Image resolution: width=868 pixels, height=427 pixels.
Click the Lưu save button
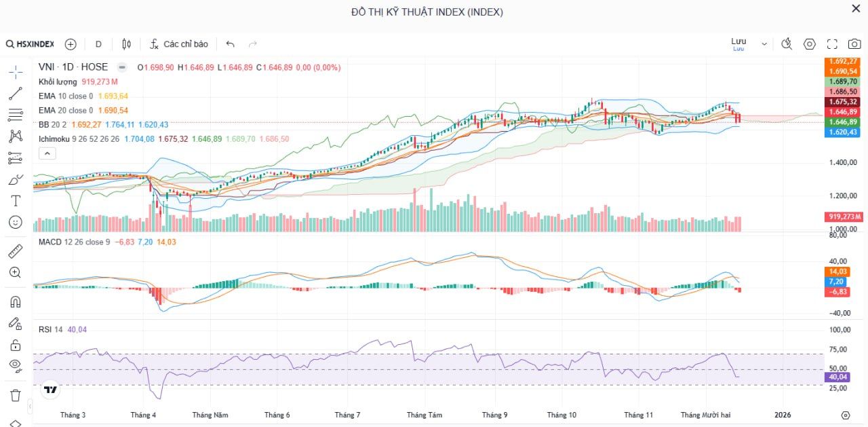[x=739, y=42]
